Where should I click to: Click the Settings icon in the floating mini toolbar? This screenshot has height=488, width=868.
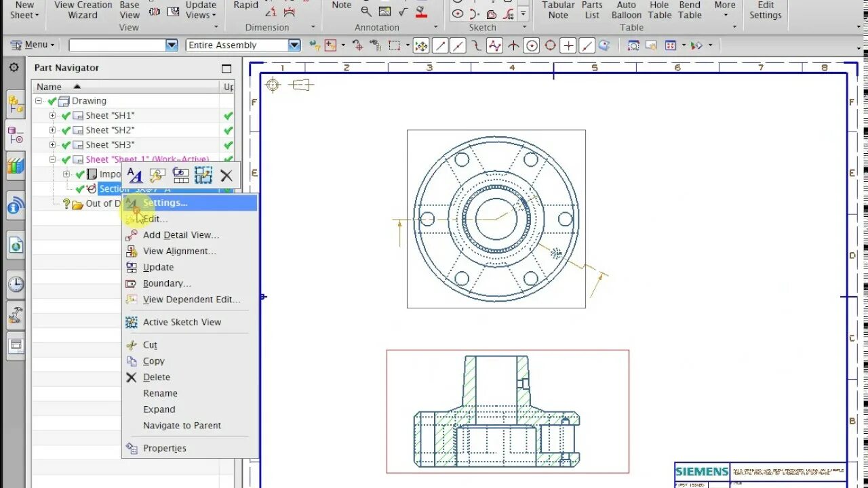[x=135, y=176]
